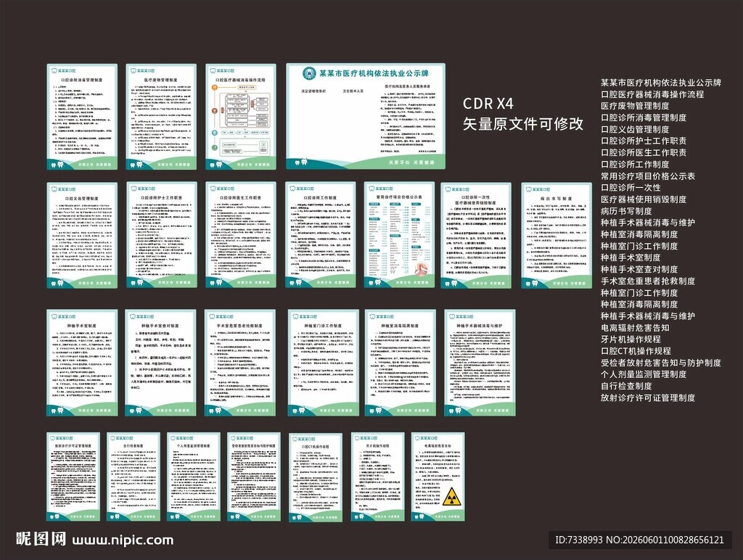
Task: Open the 种植手术室查对制度 poster
Action: [x=160, y=363]
